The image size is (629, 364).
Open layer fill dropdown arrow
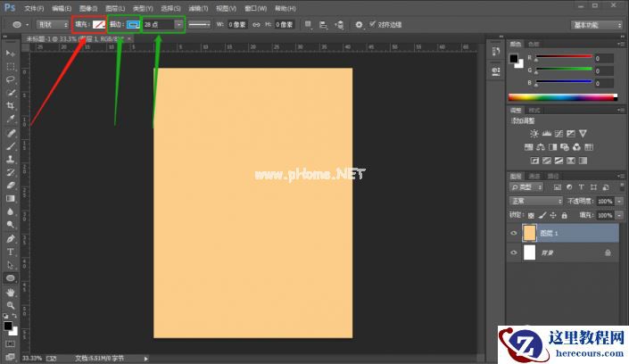(x=620, y=216)
